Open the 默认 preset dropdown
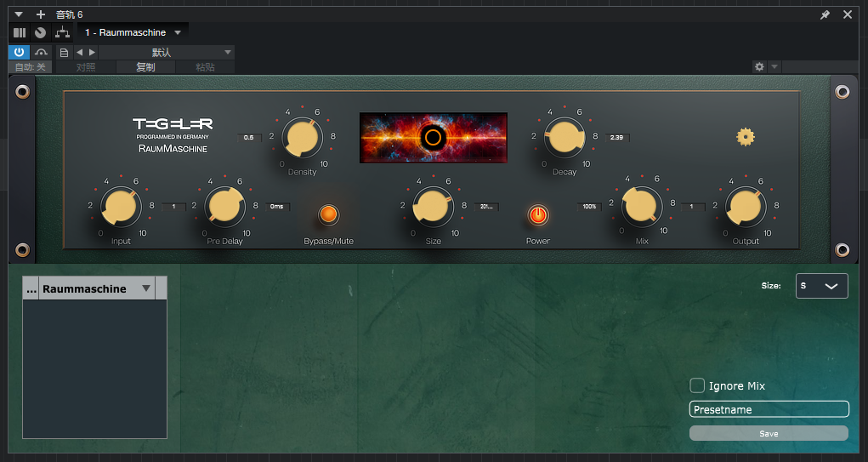The width and height of the screenshot is (868, 462). [167, 53]
